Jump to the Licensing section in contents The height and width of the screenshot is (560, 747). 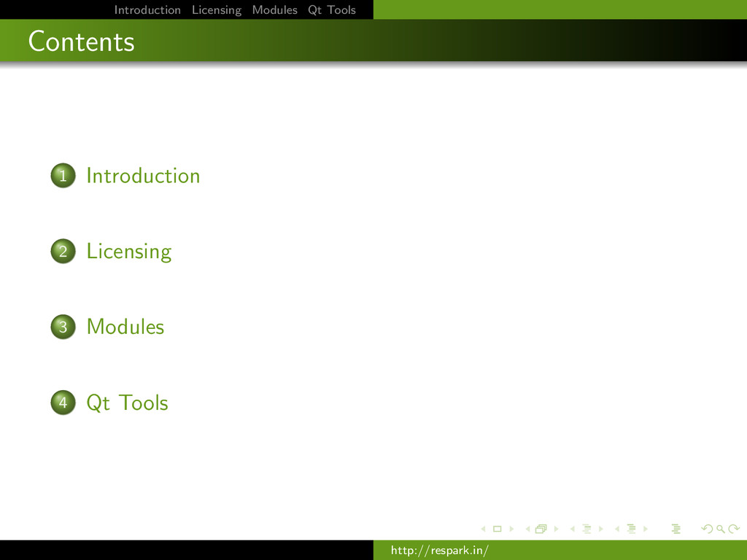(129, 252)
